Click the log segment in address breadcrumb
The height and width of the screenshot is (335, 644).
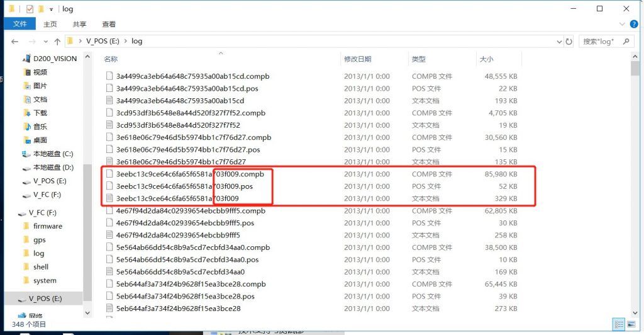point(136,41)
